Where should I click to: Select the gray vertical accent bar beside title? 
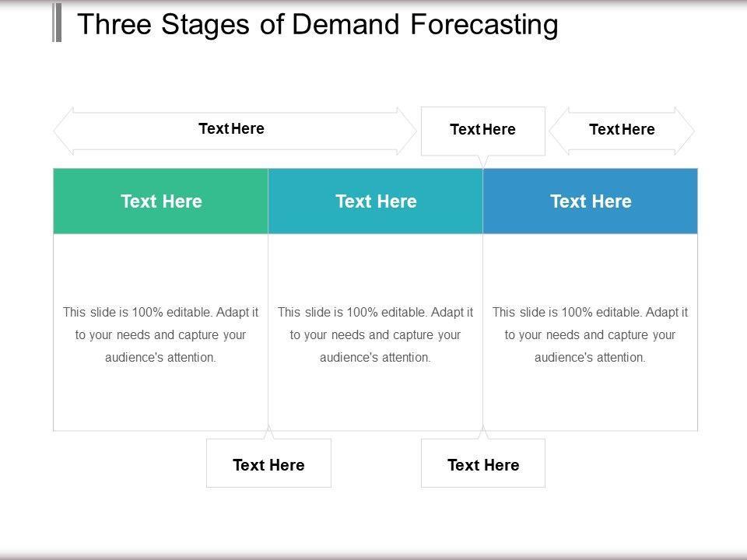(x=57, y=23)
